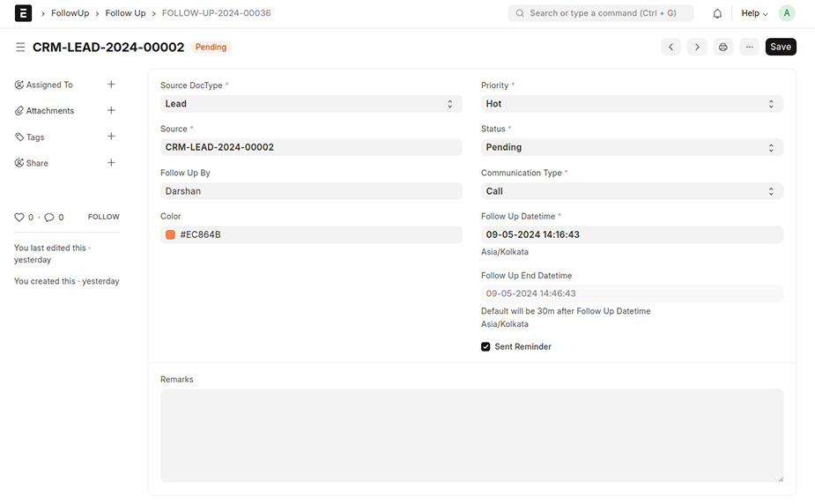Go to the next document arrow
The width and height of the screenshot is (815, 504).
(697, 47)
